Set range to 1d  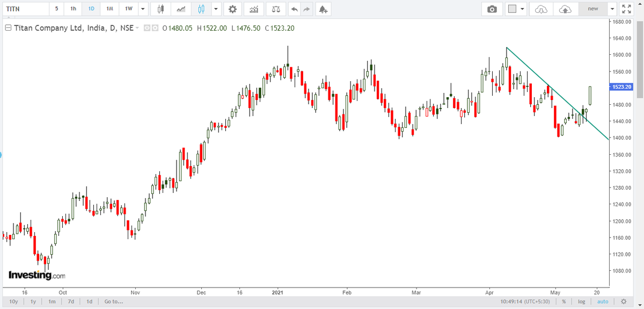[90, 301]
